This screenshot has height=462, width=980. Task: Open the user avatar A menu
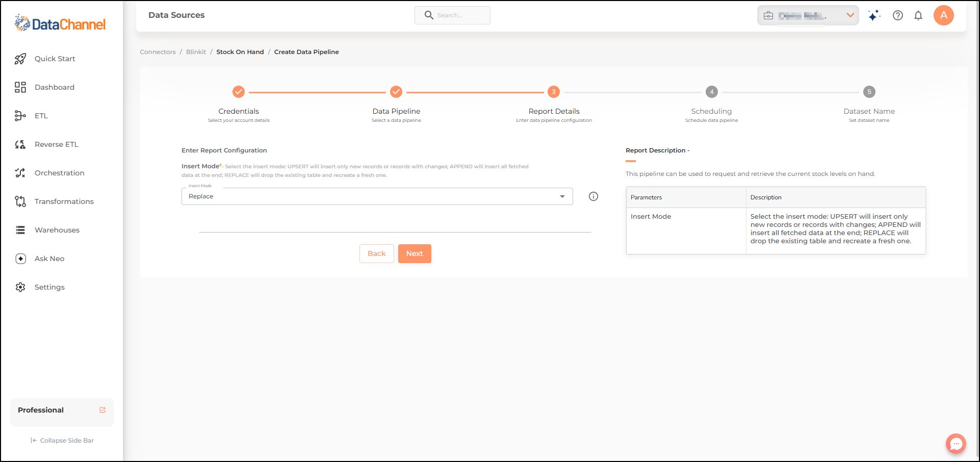click(944, 15)
